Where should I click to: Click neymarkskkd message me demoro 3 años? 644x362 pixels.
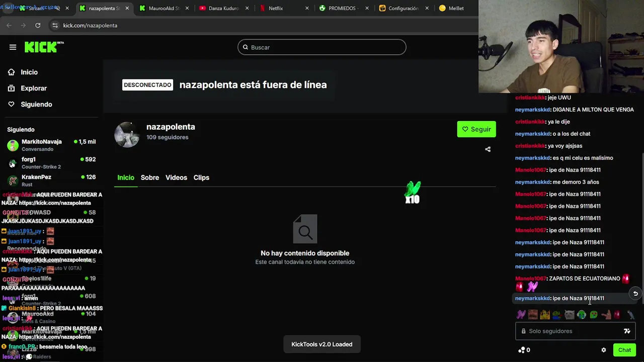point(557,182)
